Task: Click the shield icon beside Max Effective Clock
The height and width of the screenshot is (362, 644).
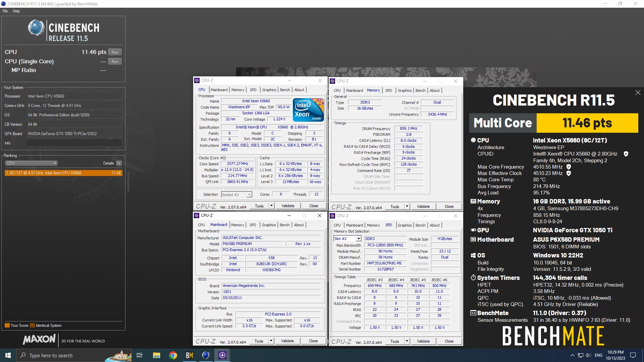Action: pos(569,173)
